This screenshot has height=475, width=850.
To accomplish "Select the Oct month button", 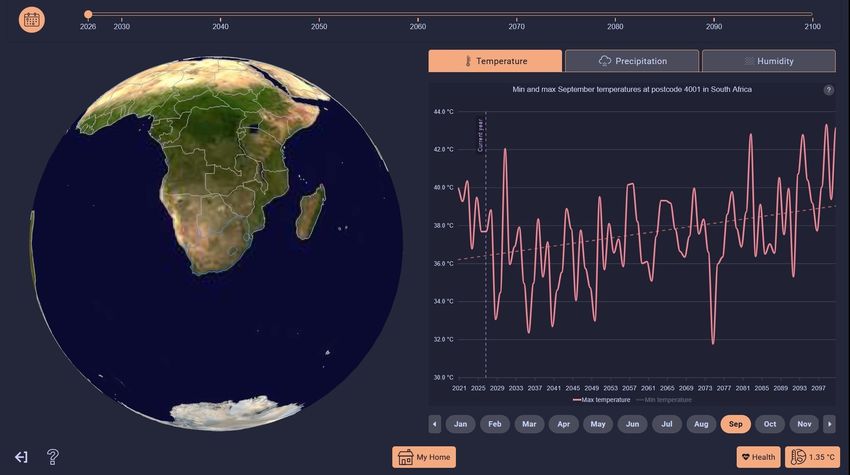I will [x=770, y=424].
